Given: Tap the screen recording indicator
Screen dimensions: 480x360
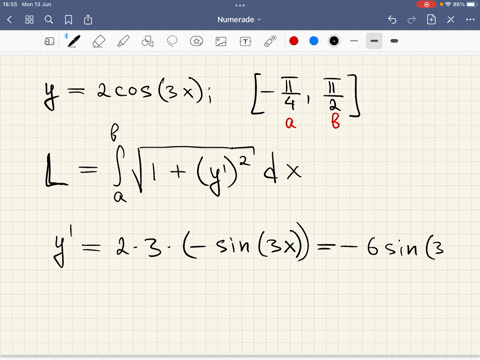Looking at the screenshot, I should [426, 4].
